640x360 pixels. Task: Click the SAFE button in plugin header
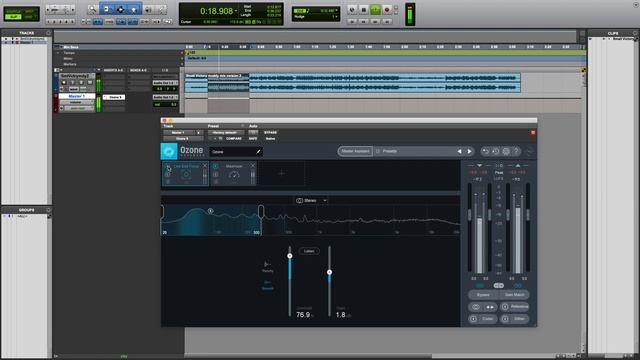tap(253, 139)
